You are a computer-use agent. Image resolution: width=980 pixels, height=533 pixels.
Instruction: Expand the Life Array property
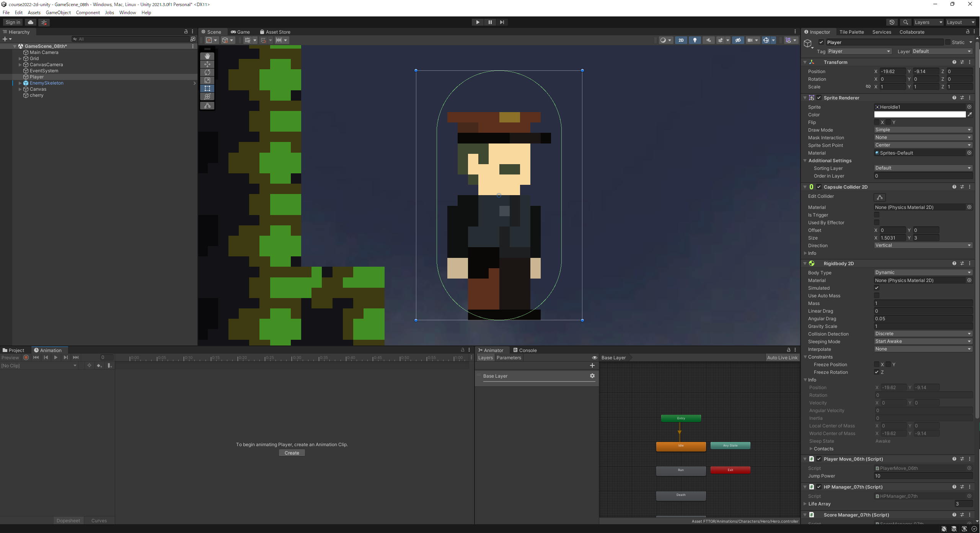(805, 504)
